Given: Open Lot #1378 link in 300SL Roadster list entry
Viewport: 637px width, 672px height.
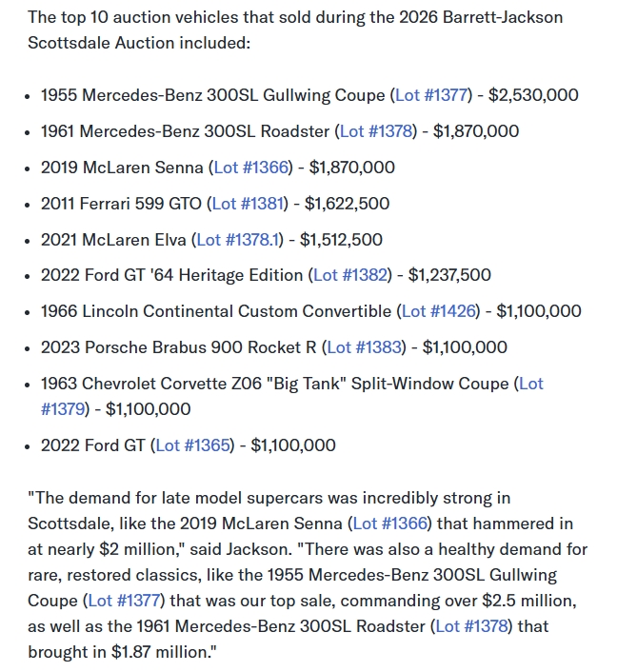Looking at the screenshot, I should tap(378, 131).
